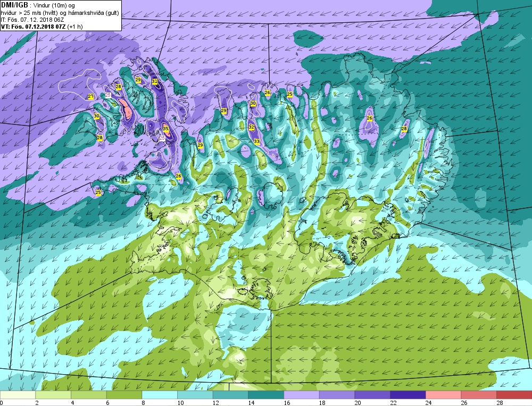
Task: Click the legend scale number 28
Action: pos(500,403)
